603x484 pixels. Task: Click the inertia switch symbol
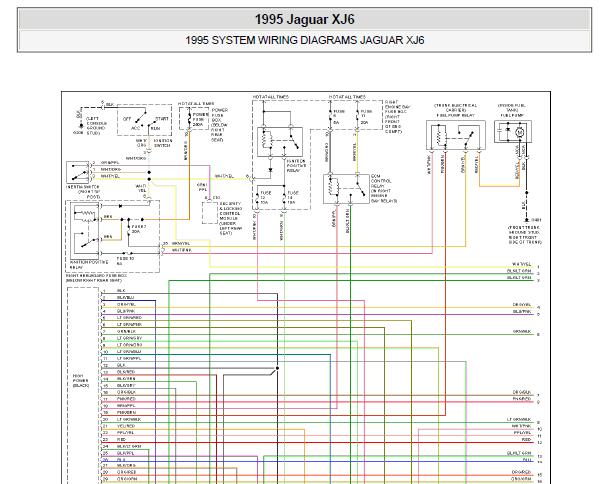pos(77,172)
